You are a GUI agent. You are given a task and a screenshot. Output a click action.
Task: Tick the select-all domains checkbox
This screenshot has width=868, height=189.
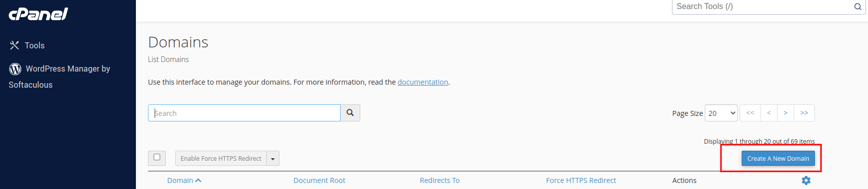[x=157, y=157]
